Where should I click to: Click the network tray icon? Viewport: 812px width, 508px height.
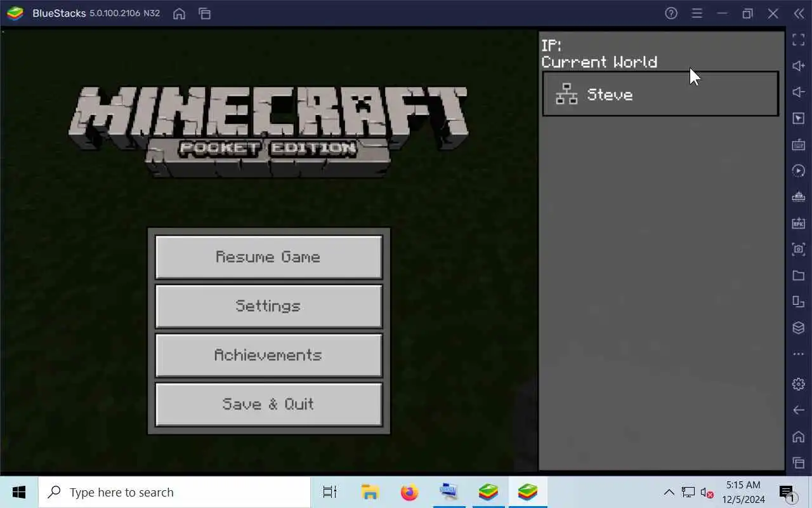tap(688, 492)
